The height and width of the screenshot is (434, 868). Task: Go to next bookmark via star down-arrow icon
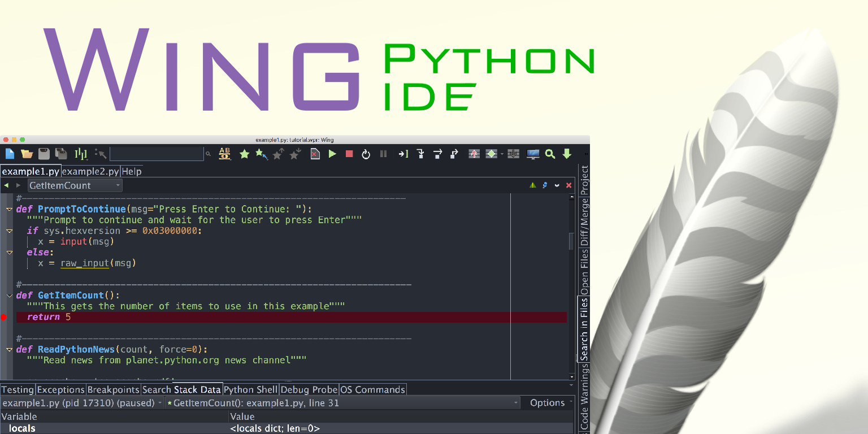pos(294,154)
